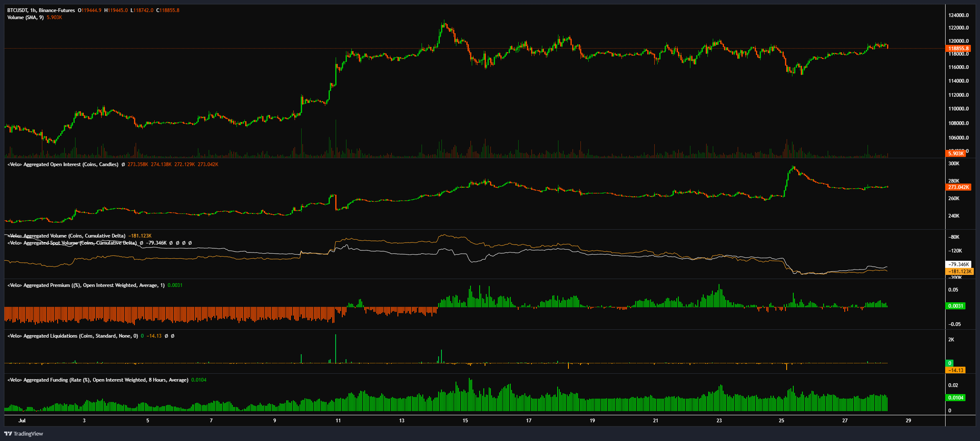Click the 240K open interest axis label
The image size is (980, 441).
point(954,216)
